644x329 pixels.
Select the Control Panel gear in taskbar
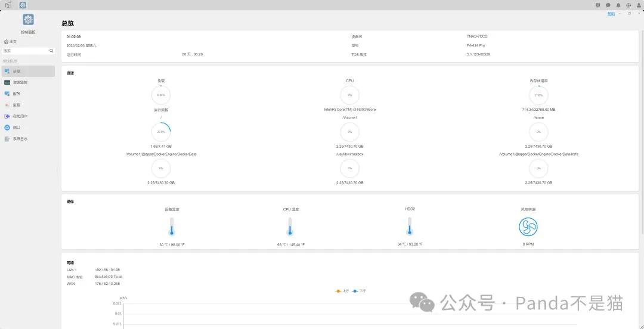click(x=23, y=5)
